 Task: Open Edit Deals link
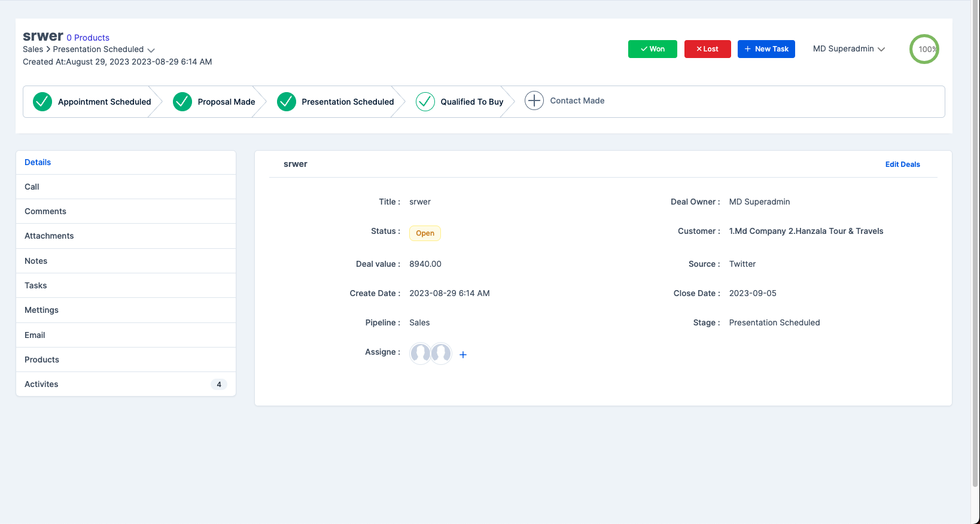point(903,164)
